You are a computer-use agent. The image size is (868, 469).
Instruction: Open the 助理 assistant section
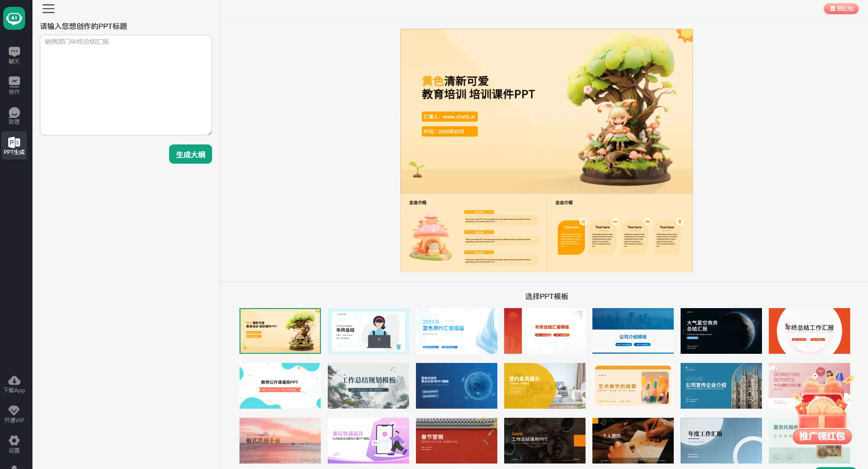click(x=14, y=116)
